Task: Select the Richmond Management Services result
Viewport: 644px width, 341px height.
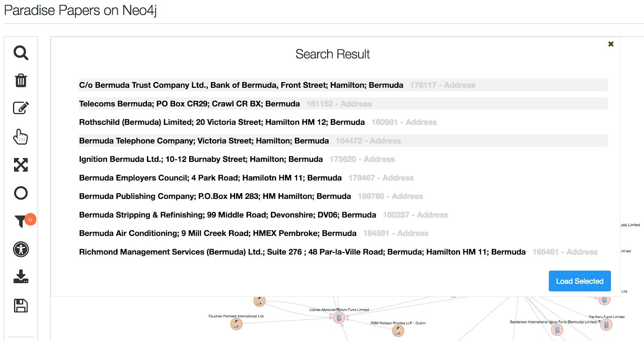Action: click(343, 252)
